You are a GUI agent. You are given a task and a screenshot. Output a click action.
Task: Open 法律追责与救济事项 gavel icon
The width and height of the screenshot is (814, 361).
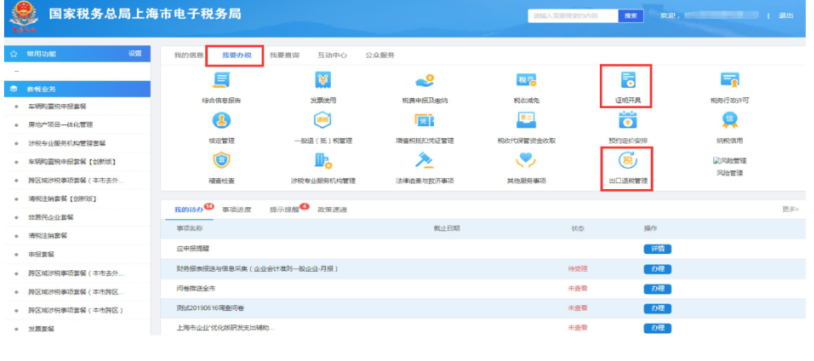[x=424, y=161]
